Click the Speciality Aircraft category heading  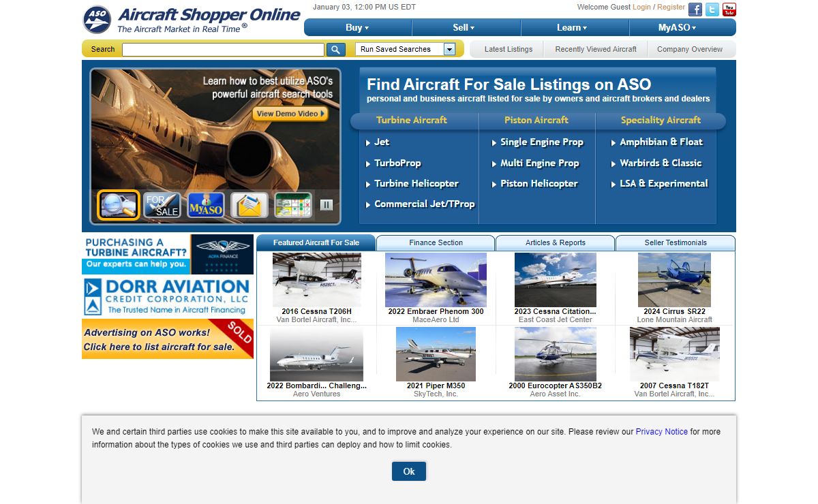pyautogui.click(x=661, y=120)
